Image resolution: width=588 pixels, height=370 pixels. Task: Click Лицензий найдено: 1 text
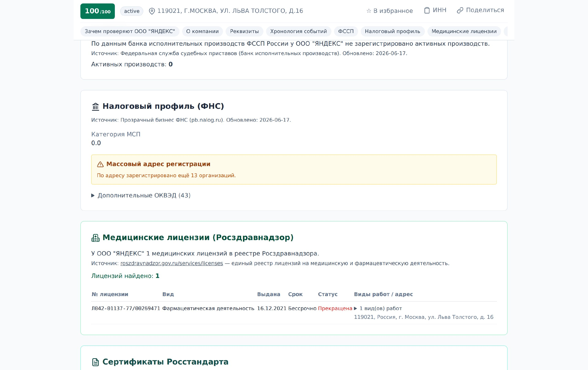[125, 276]
